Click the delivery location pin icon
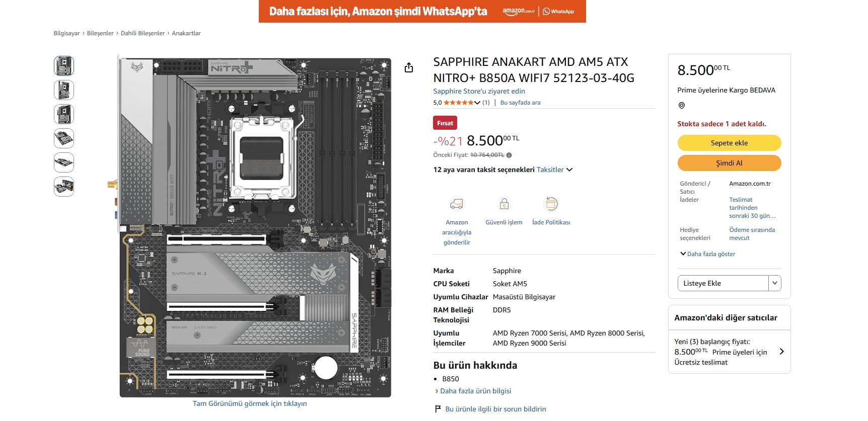The width and height of the screenshot is (868, 421). (682, 106)
